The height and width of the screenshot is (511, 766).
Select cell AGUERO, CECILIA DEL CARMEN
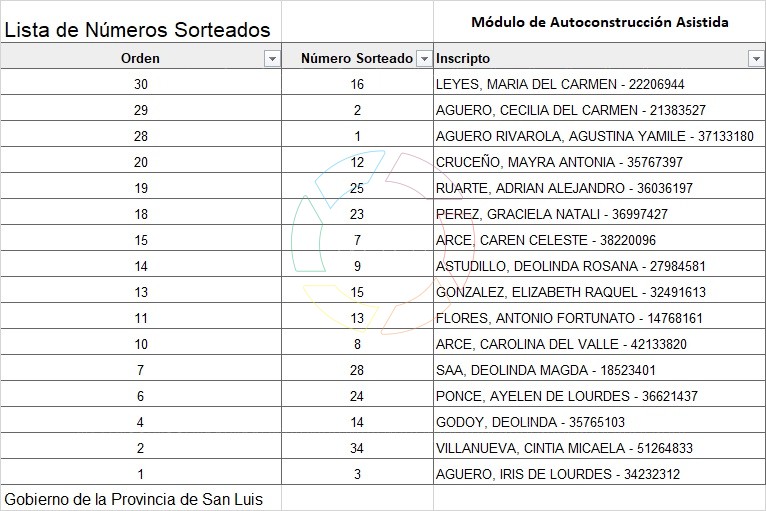[x=570, y=110]
